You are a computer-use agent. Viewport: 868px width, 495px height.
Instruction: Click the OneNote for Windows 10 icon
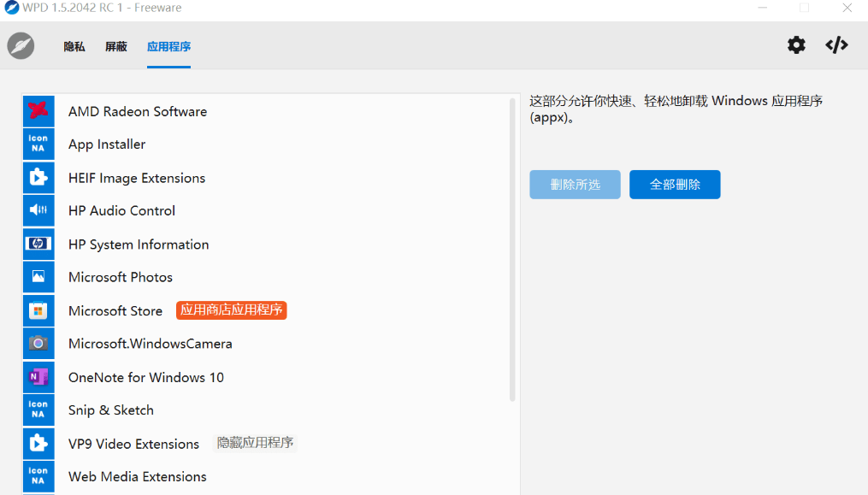[38, 376]
